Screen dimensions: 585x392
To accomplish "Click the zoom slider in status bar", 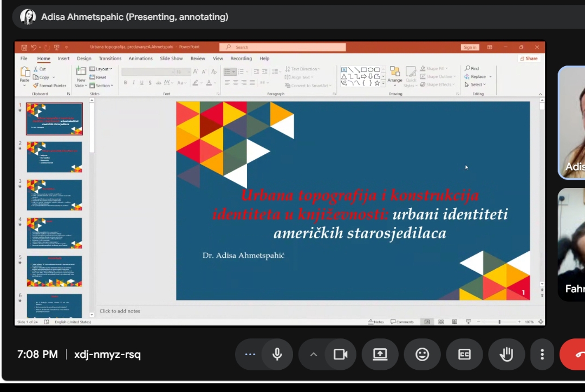I will pos(499,322).
